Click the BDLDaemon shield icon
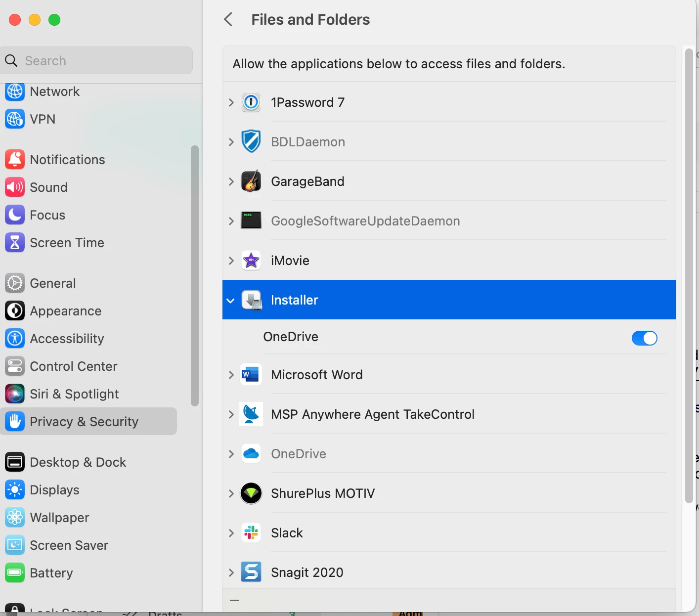Screen dimensions: 699x616 pyautogui.click(x=251, y=142)
